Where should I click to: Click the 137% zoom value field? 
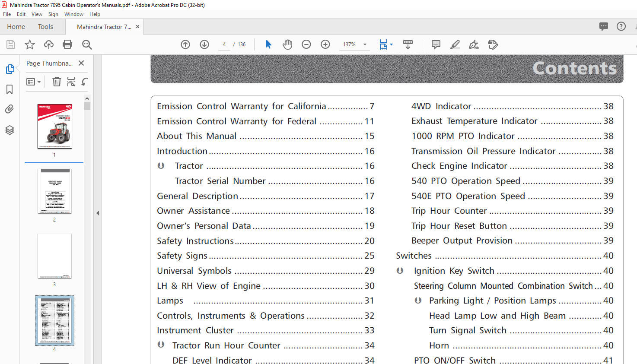tap(350, 44)
